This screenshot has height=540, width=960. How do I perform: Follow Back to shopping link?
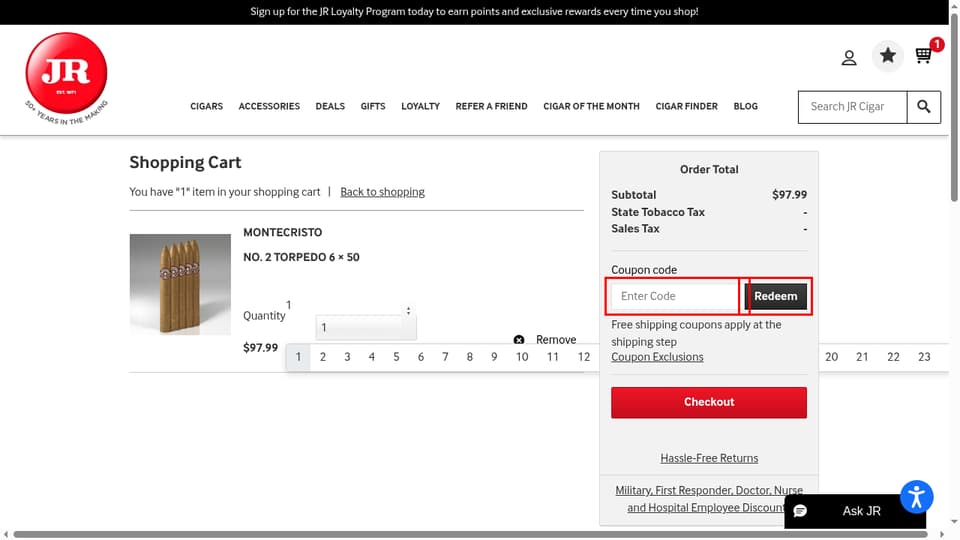382,192
